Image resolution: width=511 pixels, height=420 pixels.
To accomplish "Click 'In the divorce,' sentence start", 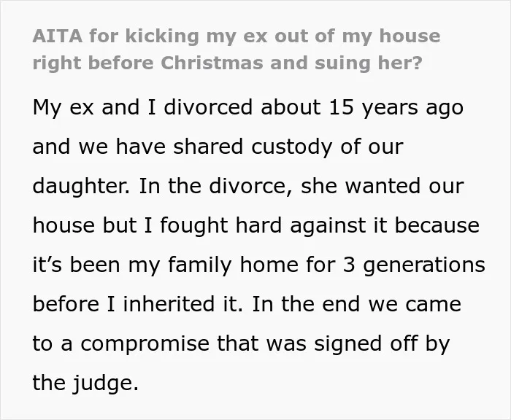I will pyautogui.click(x=215, y=186).
